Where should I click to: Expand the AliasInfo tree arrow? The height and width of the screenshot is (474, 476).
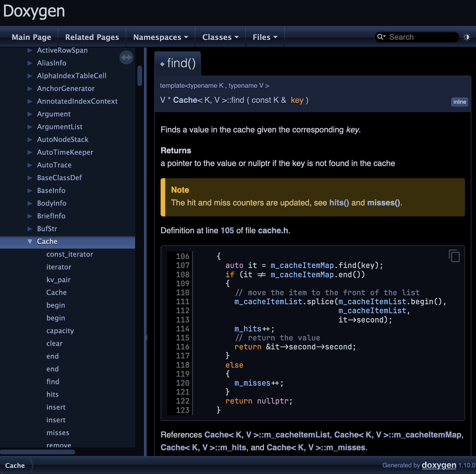click(30, 63)
